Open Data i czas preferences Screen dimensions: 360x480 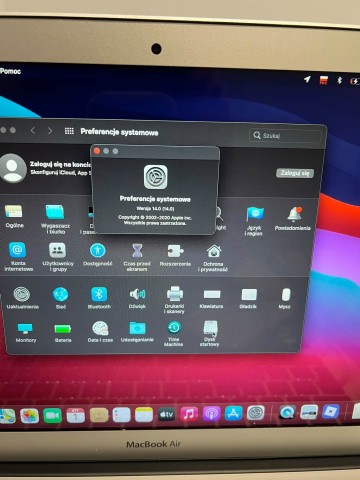point(100,332)
